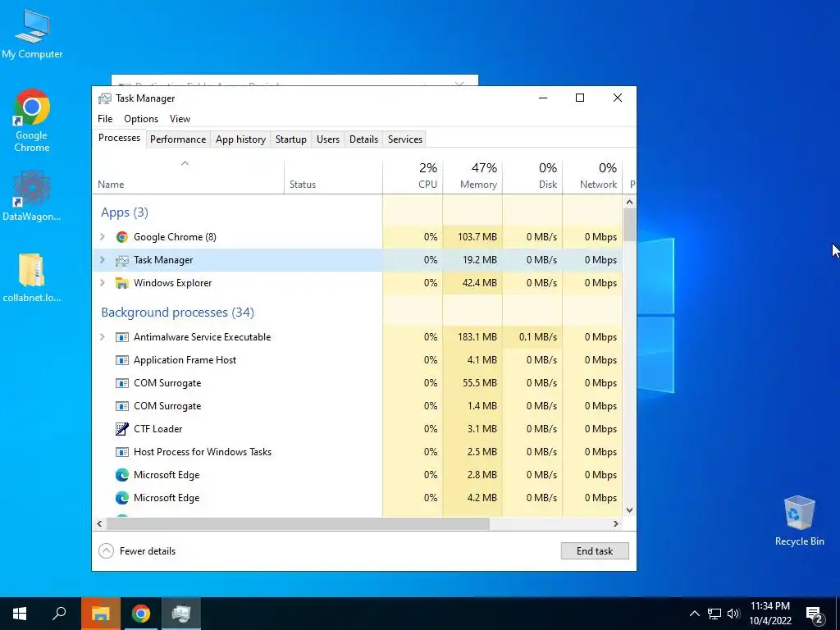The height and width of the screenshot is (630, 840).
Task: Switch to Chrome in the taskbar
Action: (x=141, y=614)
